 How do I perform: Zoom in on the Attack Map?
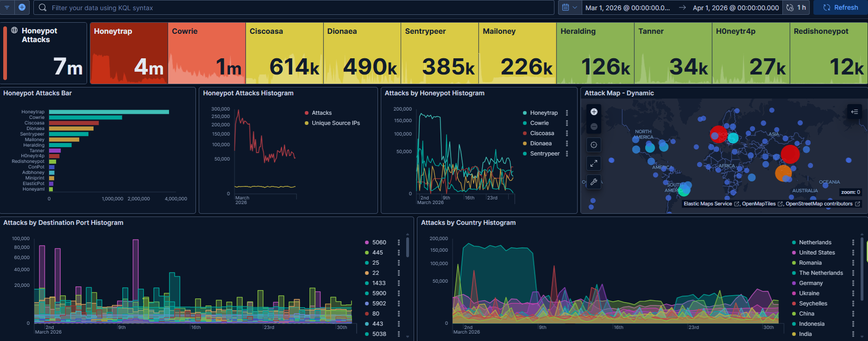pyautogui.click(x=594, y=112)
